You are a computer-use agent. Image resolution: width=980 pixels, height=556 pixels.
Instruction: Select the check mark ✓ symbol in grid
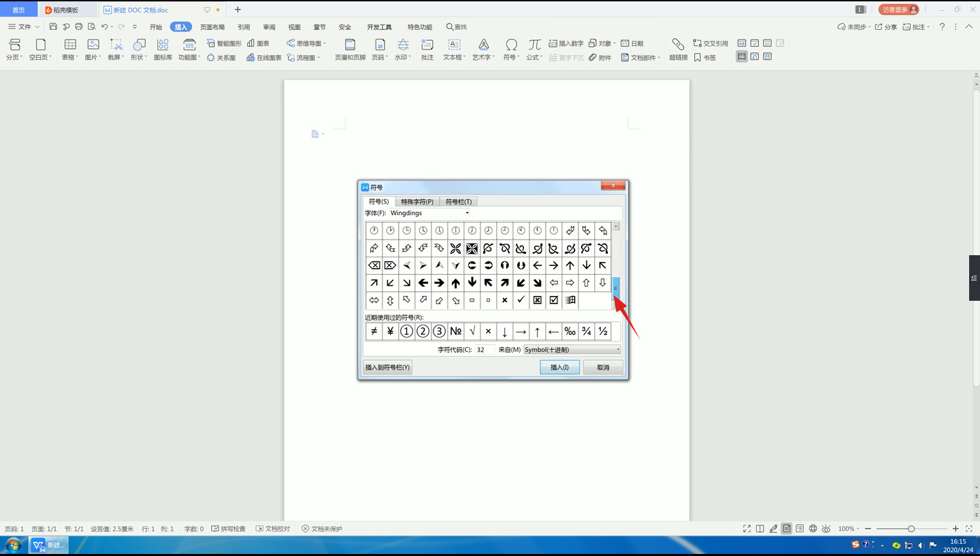pyautogui.click(x=521, y=300)
